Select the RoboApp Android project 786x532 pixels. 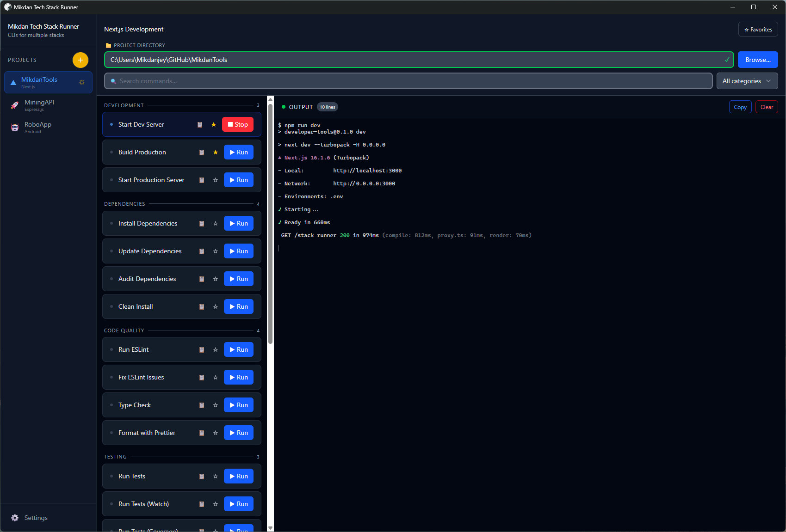pyautogui.click(x=48, y=127)
